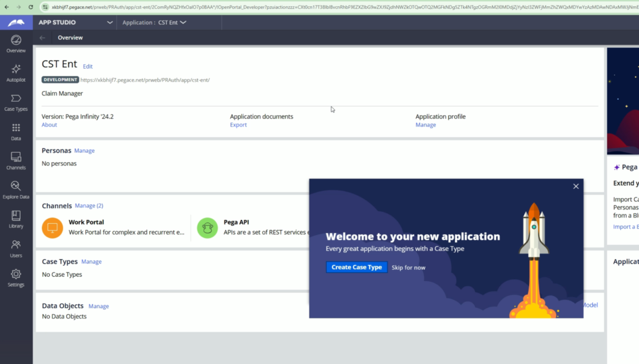Viewport: 639px width, 364px height.
Task: Click the No Case Types text
Action: (x=62, y=274)
